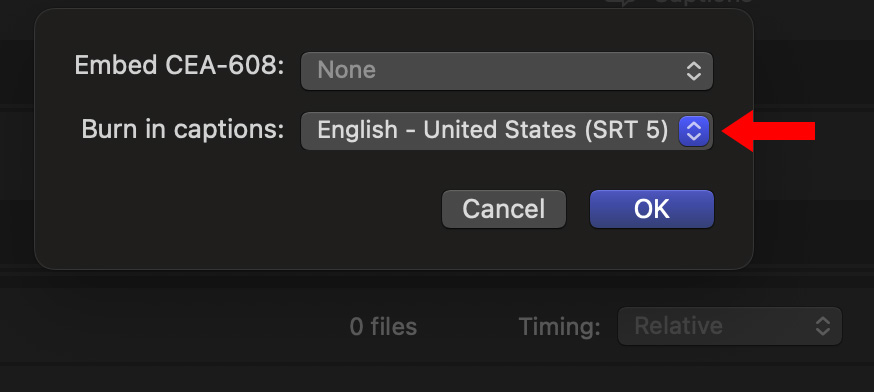Click the chevron arrows on the Timing dropdown

823,326
